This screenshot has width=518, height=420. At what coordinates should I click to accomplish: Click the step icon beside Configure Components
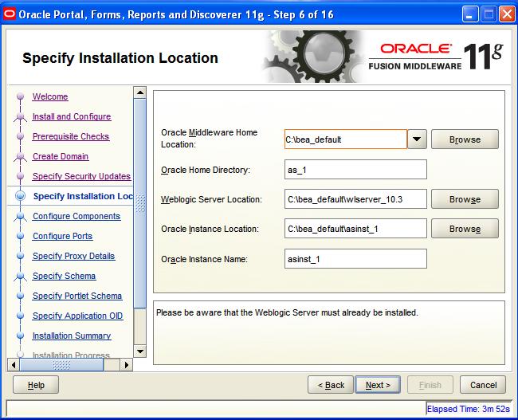click(x=19, y=217)
